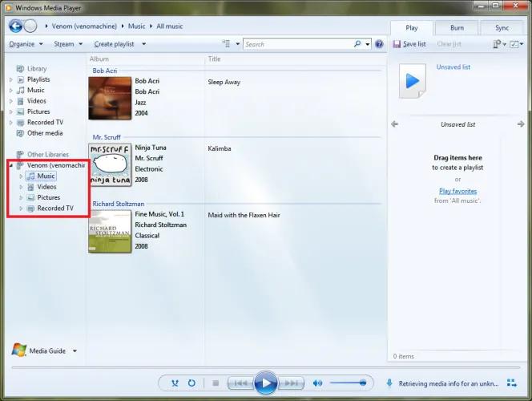This screenshot has height=401, width=532.
Task: Collapse the Venom (venomachine) library node
Action: 11,165
